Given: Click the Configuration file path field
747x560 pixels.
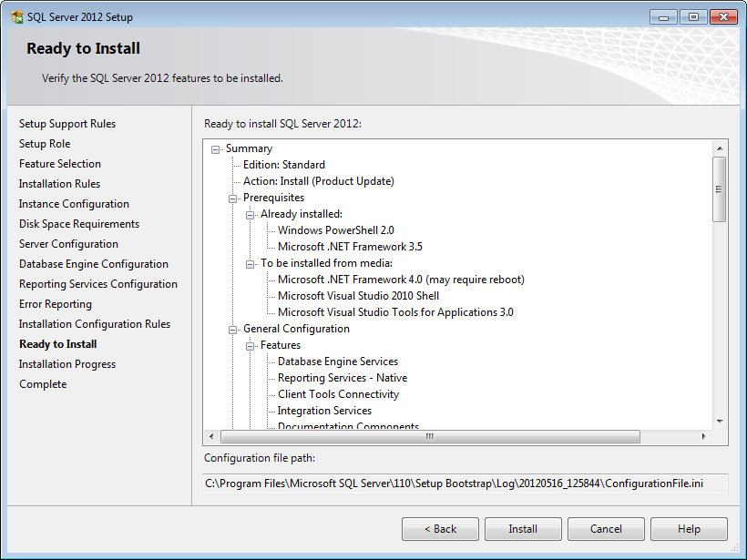Looking at the screenshot, I should (466, 484).
